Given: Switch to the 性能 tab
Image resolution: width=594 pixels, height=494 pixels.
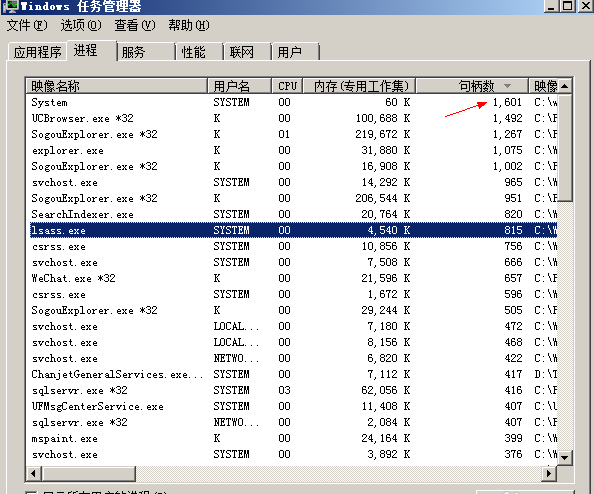Looking at the screenshot, I should click(x=199, y=52).
